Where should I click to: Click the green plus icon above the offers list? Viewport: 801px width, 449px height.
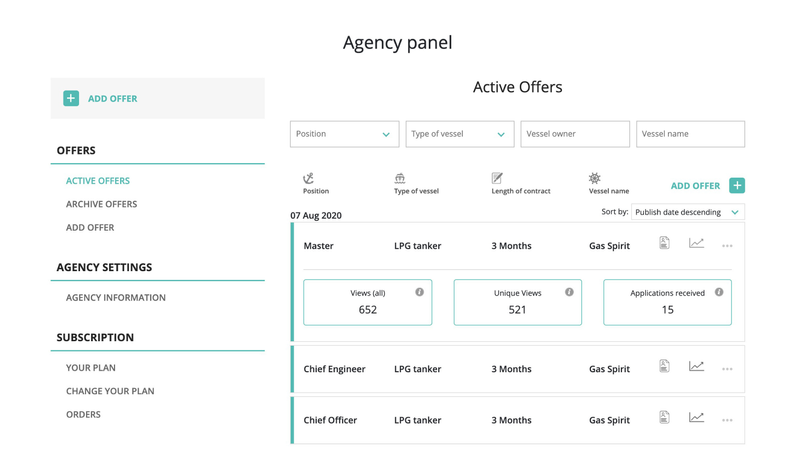(x=737, y=185)
